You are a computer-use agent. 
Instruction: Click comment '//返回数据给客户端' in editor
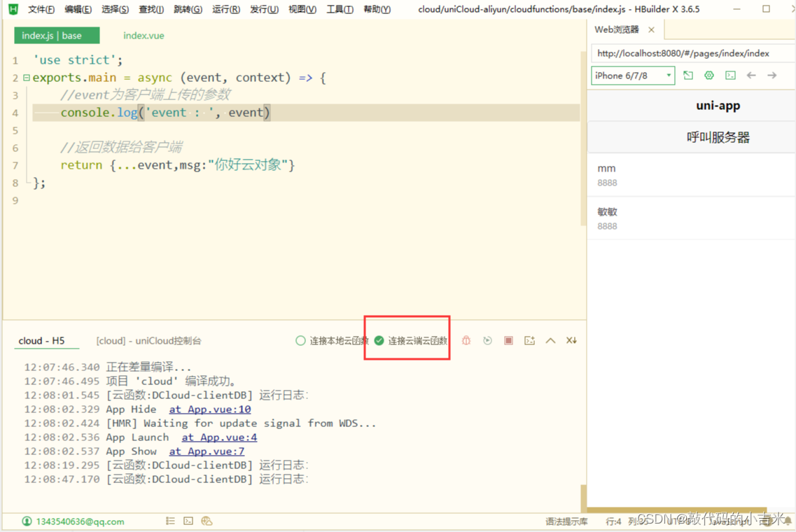[121, 148]
